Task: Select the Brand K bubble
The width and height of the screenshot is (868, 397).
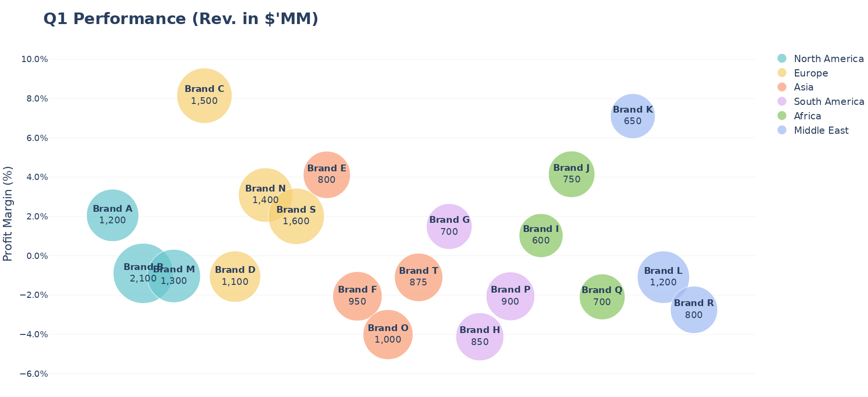Action: point(632,116)
